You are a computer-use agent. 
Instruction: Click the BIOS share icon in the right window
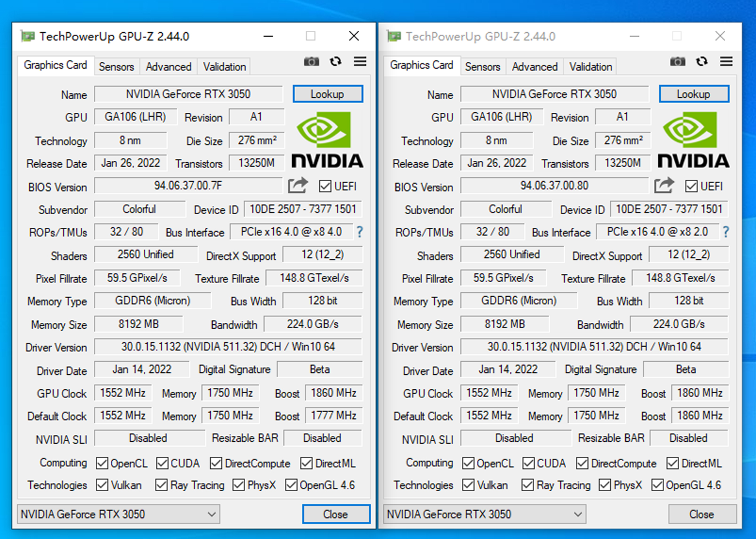(664, 185)
